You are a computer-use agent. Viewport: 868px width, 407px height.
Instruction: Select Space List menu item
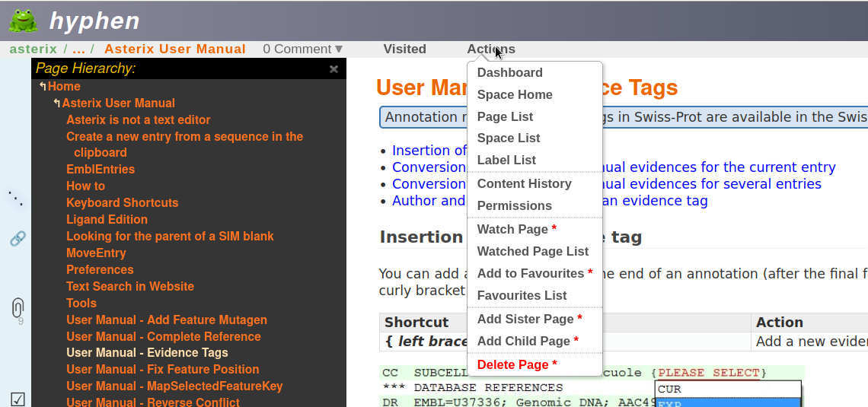pos(509,138)
